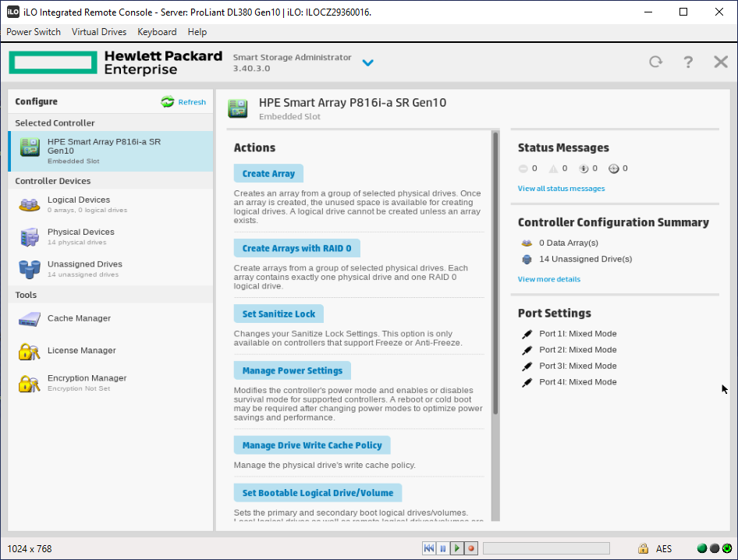Open Physical Devices
The height and width of the screenshot is (560, 738).
click(111, 236)
